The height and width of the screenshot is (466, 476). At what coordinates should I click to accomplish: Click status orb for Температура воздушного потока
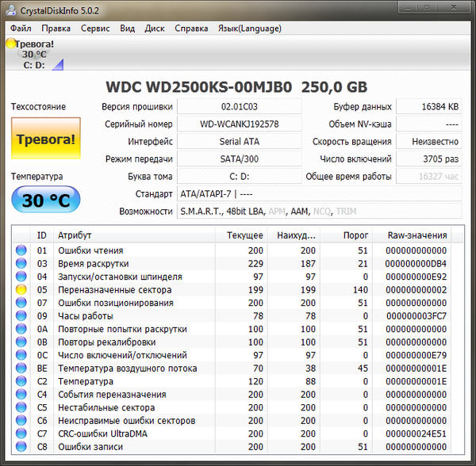pyautogui.click(x=21, y=368)
